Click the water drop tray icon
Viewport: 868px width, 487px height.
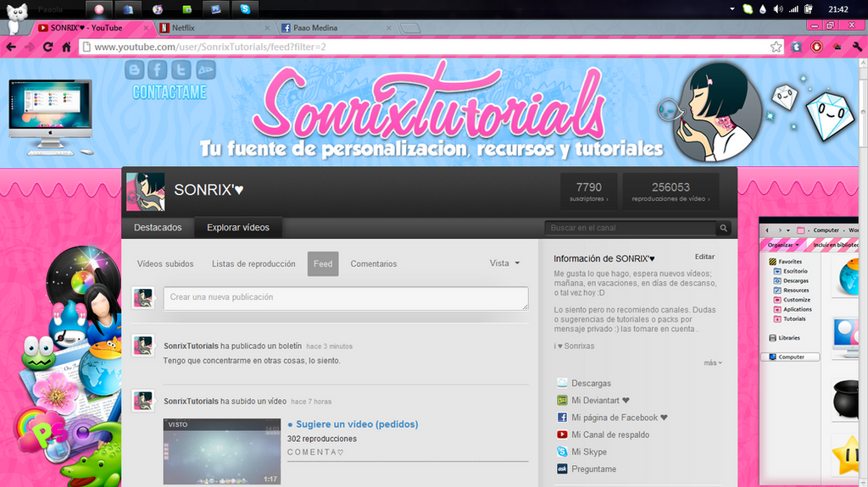click(763, 8)
